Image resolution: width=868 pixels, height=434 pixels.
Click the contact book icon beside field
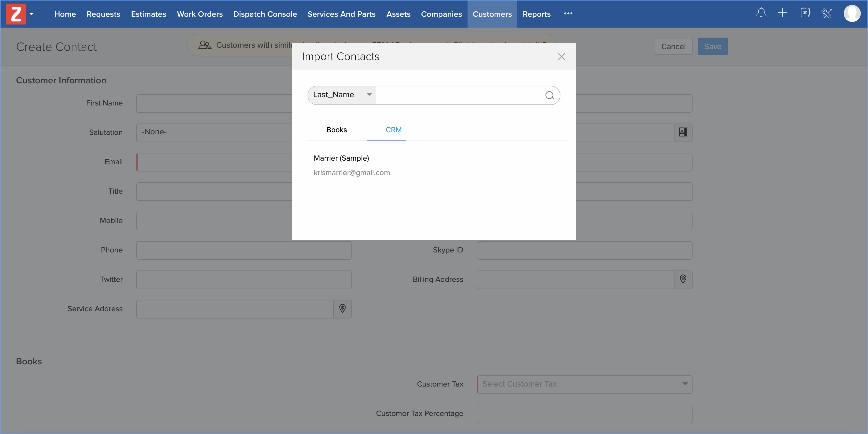[683, 132]
